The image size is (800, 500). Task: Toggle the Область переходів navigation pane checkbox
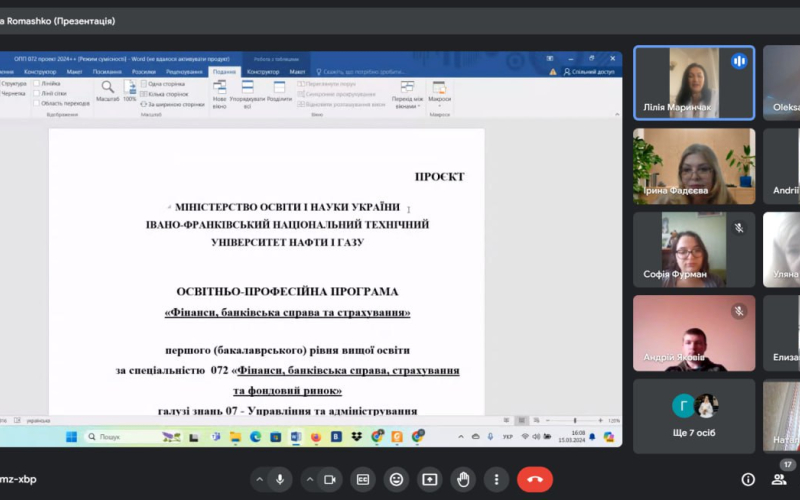pos(62,103)
